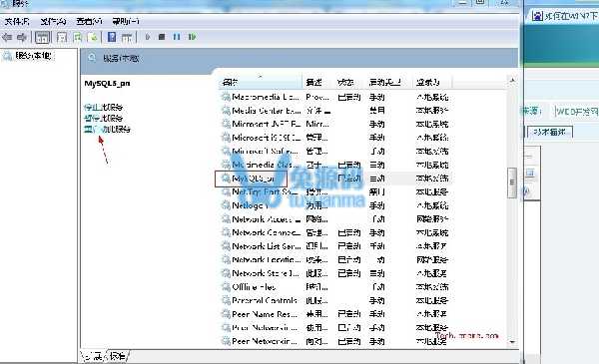The height and width of the screenshot is (364, 599).
Task: Toggle the show/hide console tree icon
Action: [x=42, y=37]
